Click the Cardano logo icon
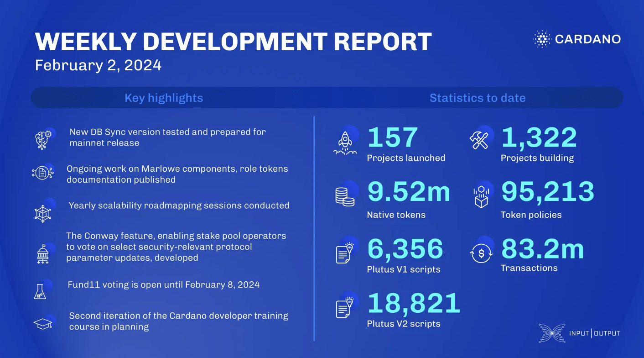 [542, 39]
